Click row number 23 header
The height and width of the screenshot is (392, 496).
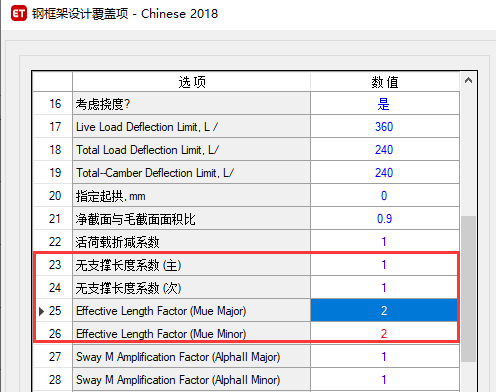click(53, 265)
